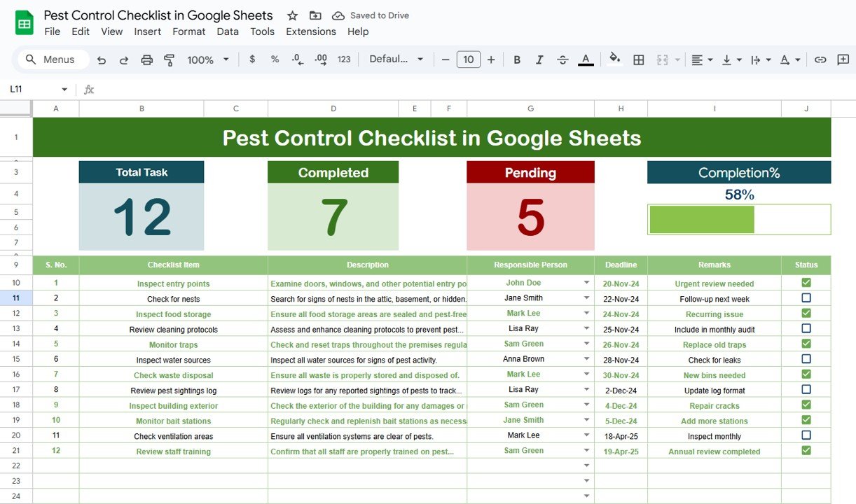856x504 pixels.
Task: Click the Google Sheets home logo
Action: (x=25, y=23)
